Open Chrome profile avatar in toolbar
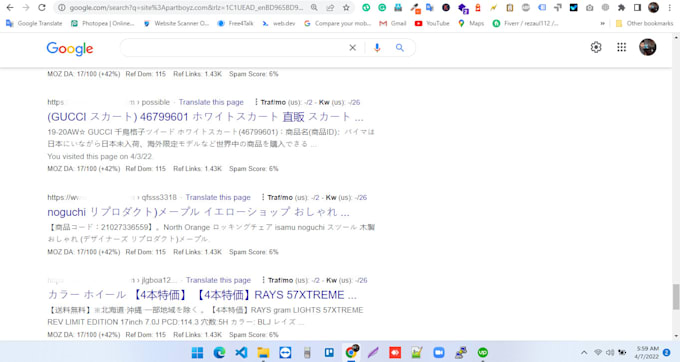The width and height of the screenshot is (680, 362). [x=654, y=7]
